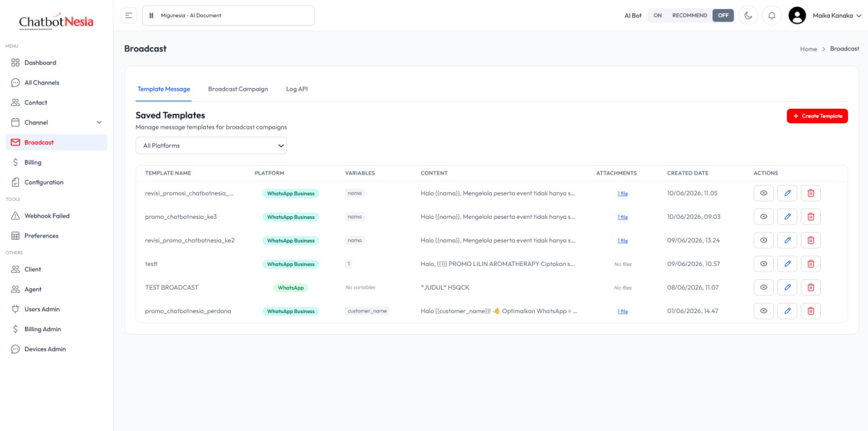Edit the testt template pencil icon
Image resolution: width=868 pixels, height=431 pixels.
click(787, 264)
